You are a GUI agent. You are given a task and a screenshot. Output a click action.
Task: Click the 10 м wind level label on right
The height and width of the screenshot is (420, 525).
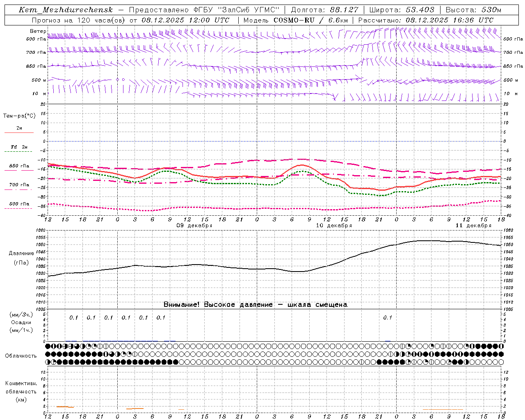tap(511, 94)
